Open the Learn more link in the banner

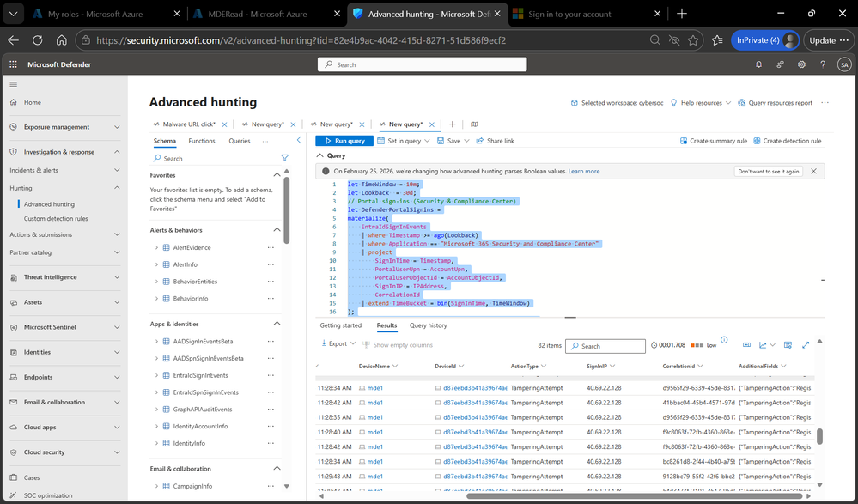[584, 171]
